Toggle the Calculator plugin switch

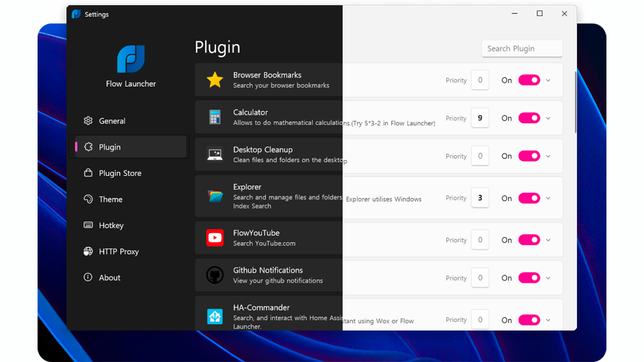pyautogui.click(x=529, y=118)
